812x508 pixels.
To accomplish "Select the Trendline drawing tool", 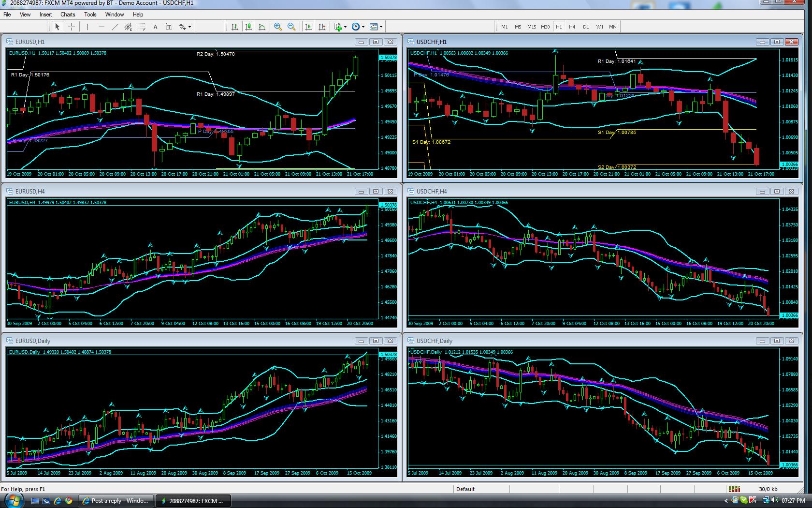I will [115, 27].
